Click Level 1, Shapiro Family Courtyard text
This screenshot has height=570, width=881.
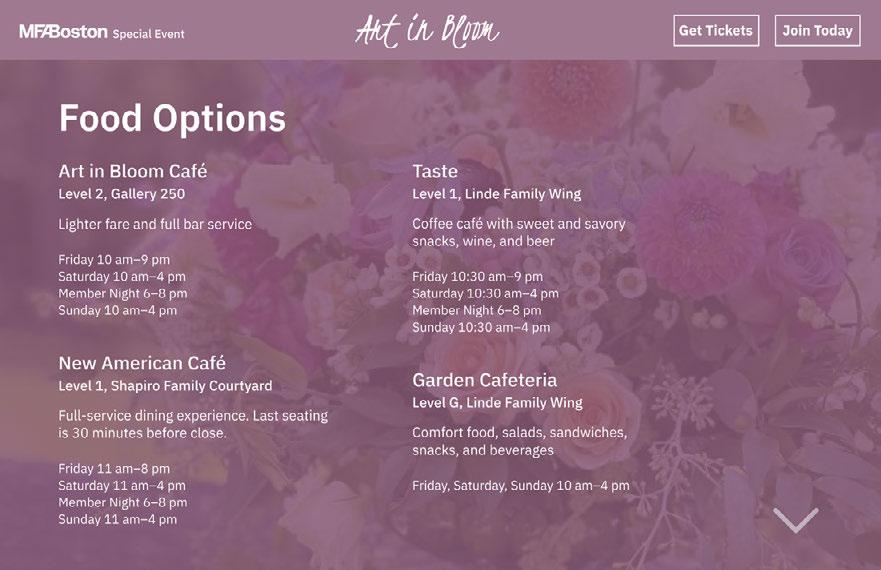(x=165, y=386)
